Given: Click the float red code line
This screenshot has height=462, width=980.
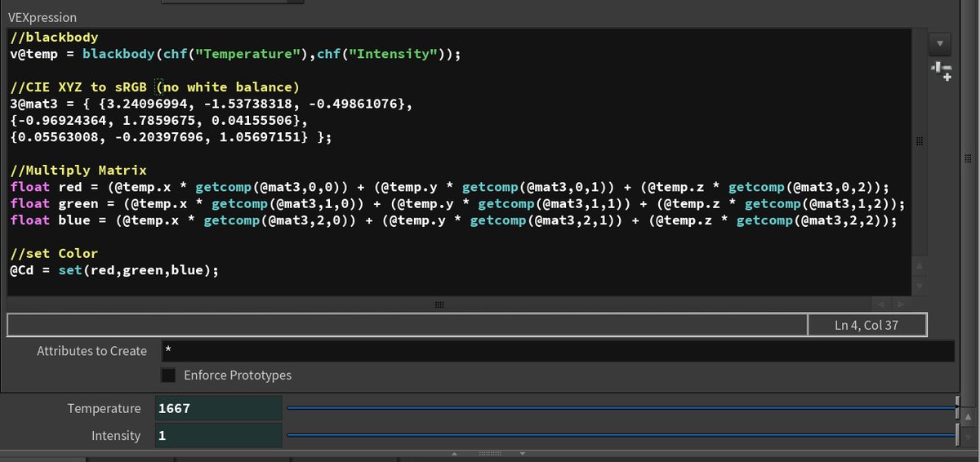Looking at the screenshot, I should coord(449,187).
